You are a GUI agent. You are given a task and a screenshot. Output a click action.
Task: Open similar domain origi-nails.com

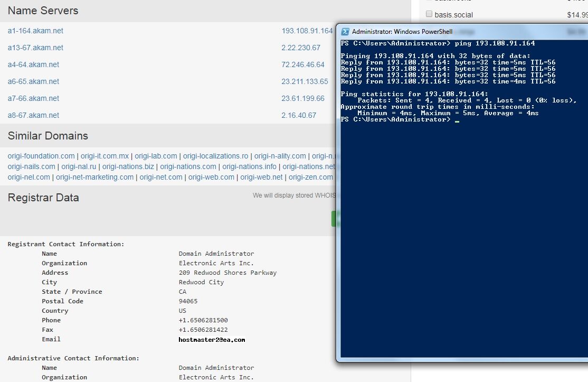[x=32, y=166]
